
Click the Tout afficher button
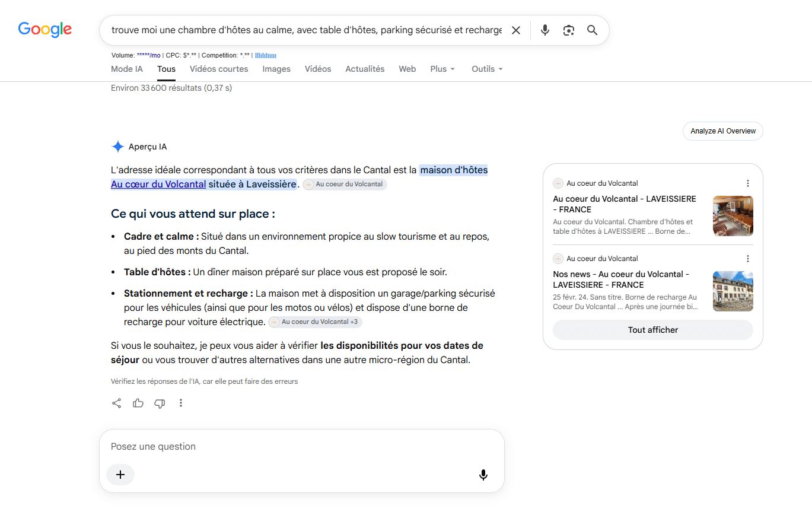click(x=653, y=330)
